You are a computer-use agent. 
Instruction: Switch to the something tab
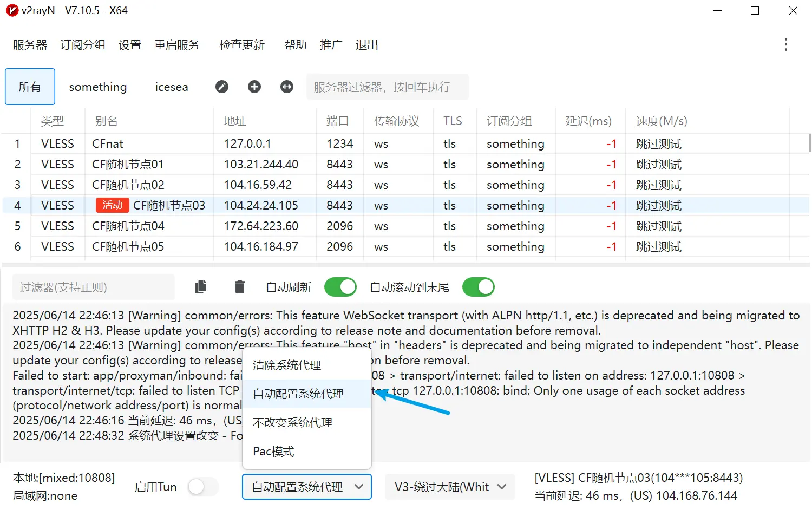pos(98,87)
